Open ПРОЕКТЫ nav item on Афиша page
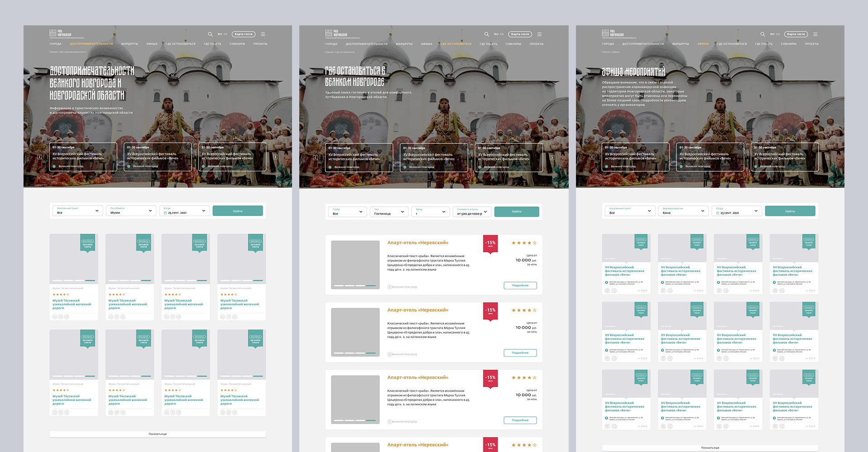The height and width of the screenshot is (452, 868). coord(812,44)
